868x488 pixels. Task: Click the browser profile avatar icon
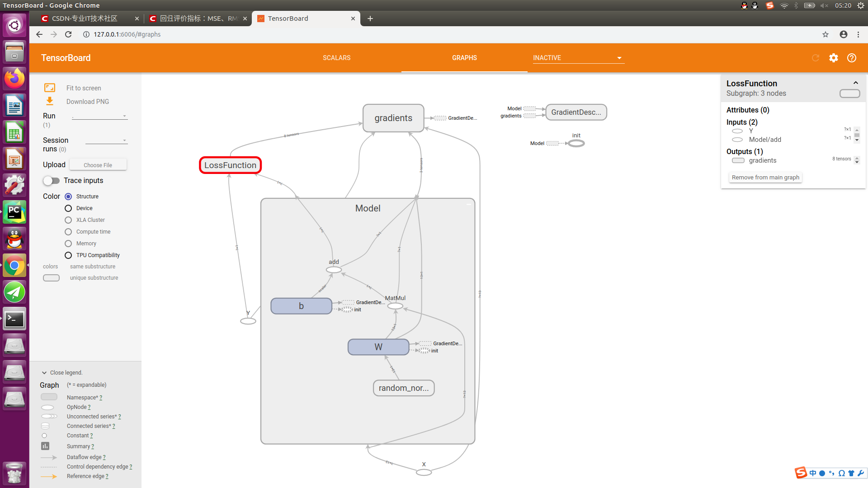(x=843, y=34)
